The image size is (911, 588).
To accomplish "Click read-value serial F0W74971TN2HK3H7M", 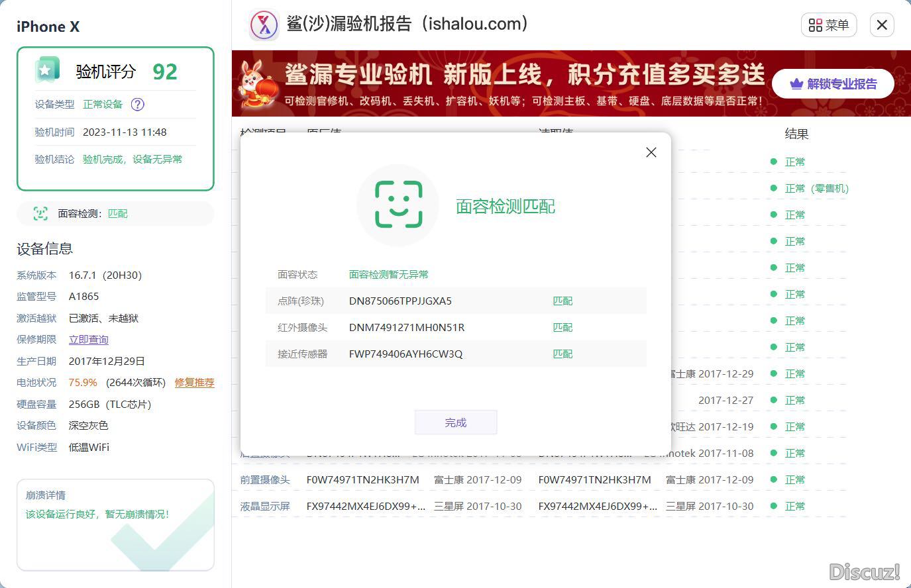I will pos(595,479).
